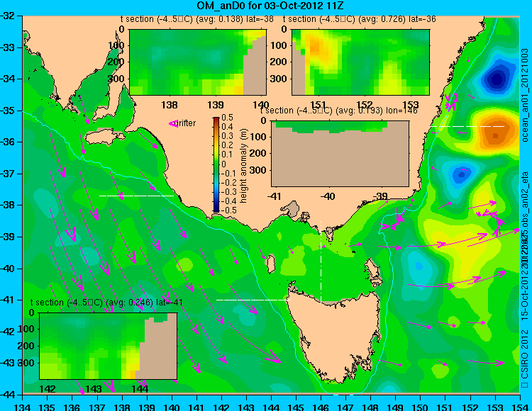
Task: Click the 152 label under lat=-36 inset
Action: [365, 105]
